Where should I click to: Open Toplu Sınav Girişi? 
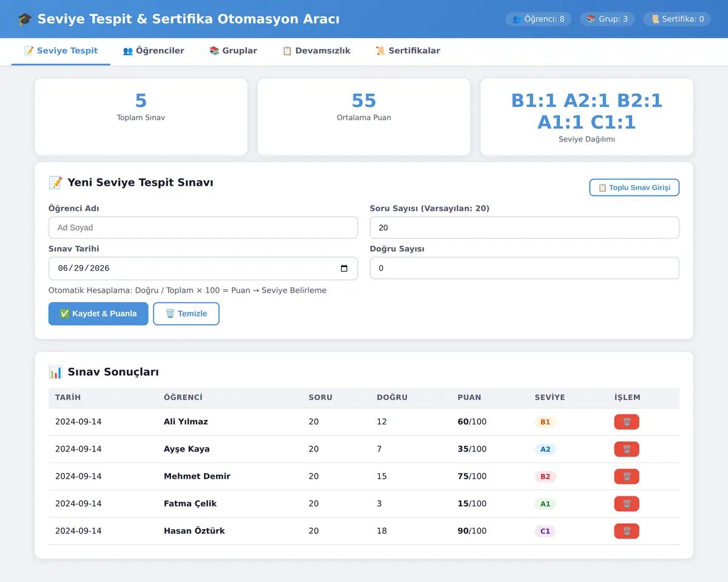[634, 188]
